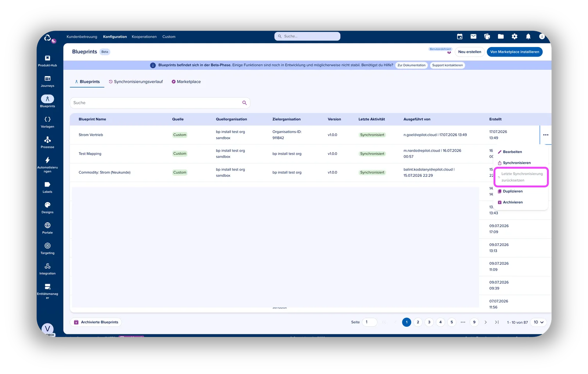Open Journeys in the sidebar
This screenshot has height=374, width=588.
pyautogui.click(x=47, y=79)
